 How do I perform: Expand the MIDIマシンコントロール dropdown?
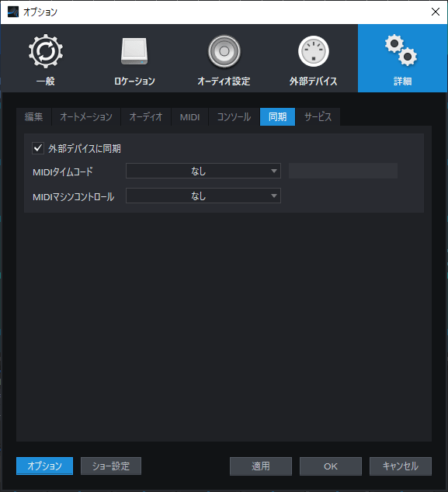point(203,196)
